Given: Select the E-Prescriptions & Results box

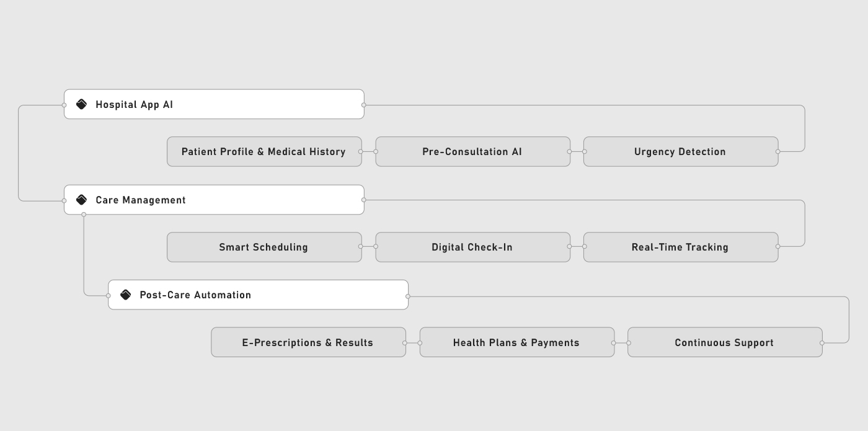Looking at the screenshot, I should click(308, 342).
